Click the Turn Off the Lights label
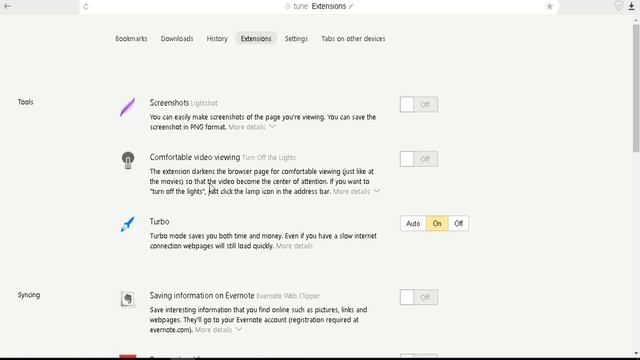Screen dimensions: 640x360 [269, 158]
